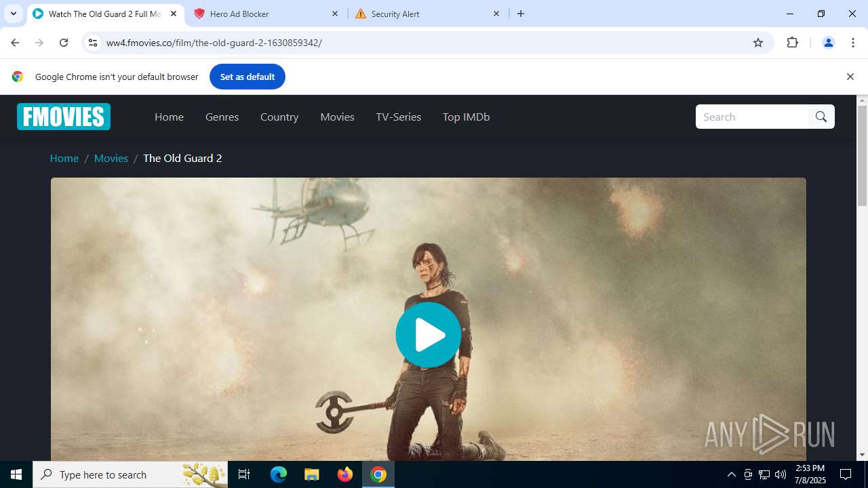
Task: Reload the current page
Action: coord(64,43)
